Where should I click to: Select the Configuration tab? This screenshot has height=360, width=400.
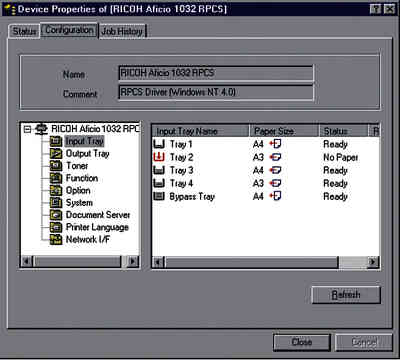[x=69, y=30]
